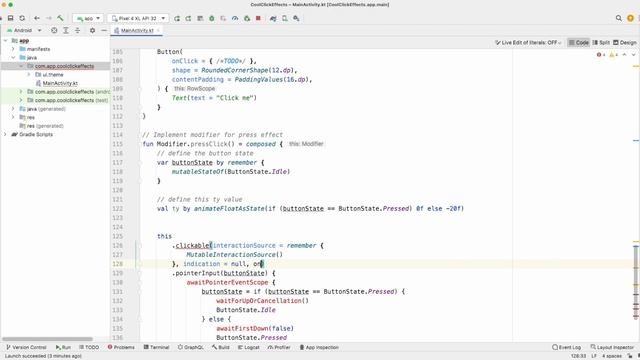
Task: Open the Build tool window
Action: pos(220,347)
